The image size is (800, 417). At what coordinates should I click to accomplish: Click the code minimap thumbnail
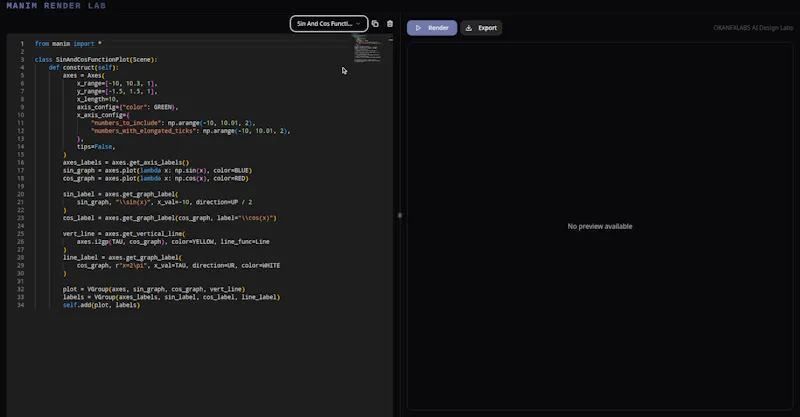click(x=367, y=49)
